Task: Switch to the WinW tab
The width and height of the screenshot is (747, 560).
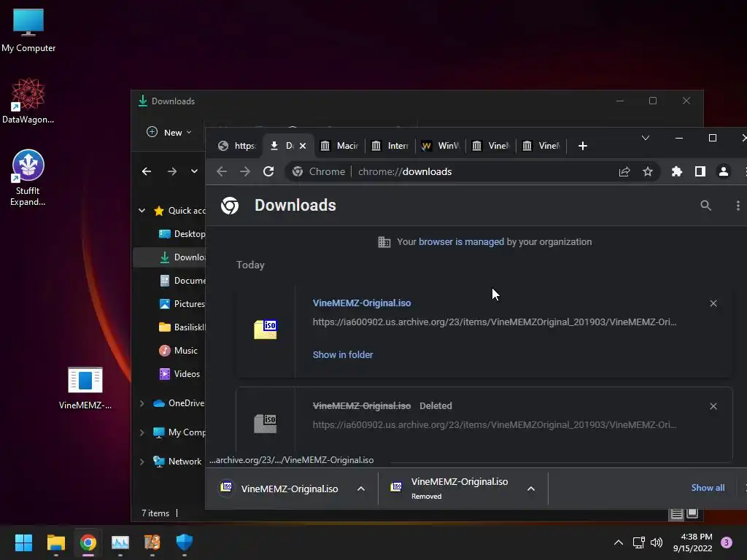Action: point(441,146)
